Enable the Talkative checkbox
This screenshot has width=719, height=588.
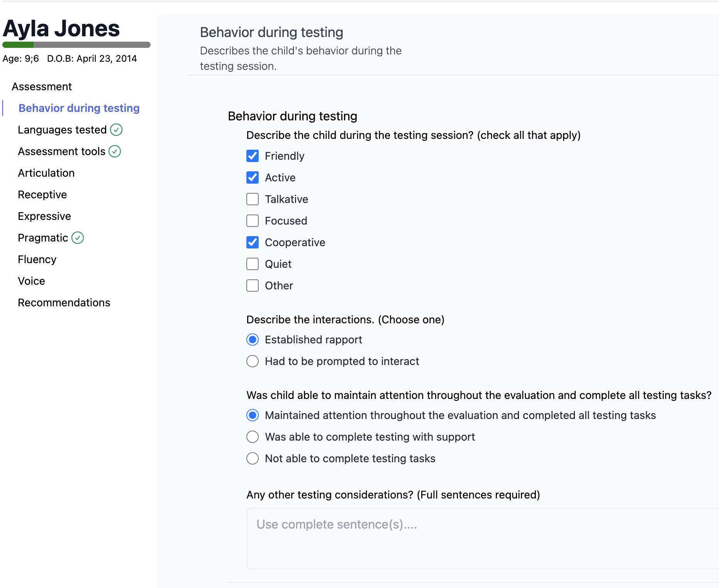point(253,199)
